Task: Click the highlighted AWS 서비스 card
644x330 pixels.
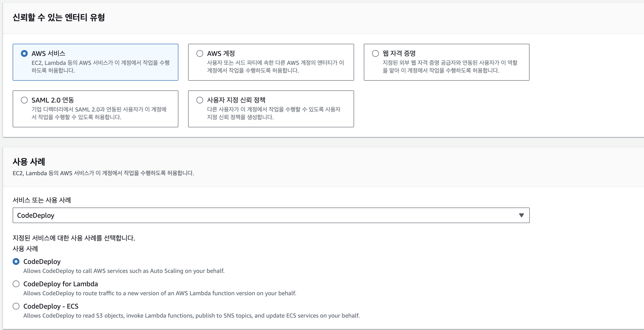Action: pyautogui.click(x=96, y=62)
